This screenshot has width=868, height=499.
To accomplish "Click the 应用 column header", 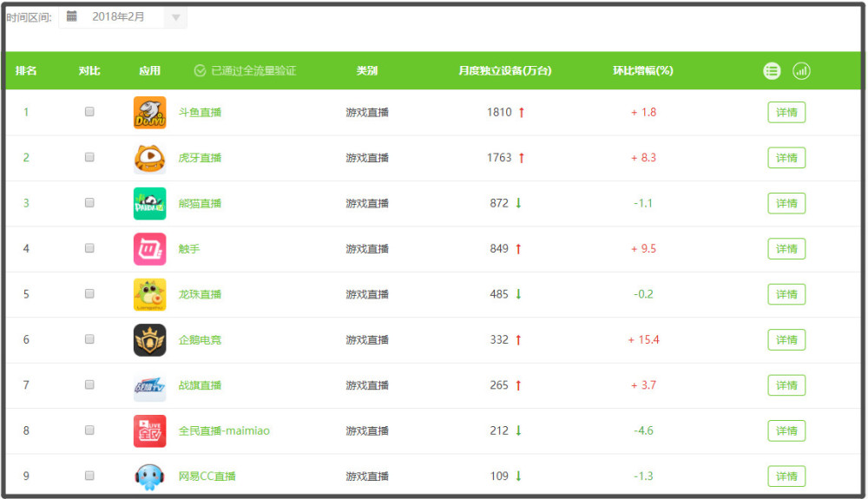I will [x=149, y=71].
